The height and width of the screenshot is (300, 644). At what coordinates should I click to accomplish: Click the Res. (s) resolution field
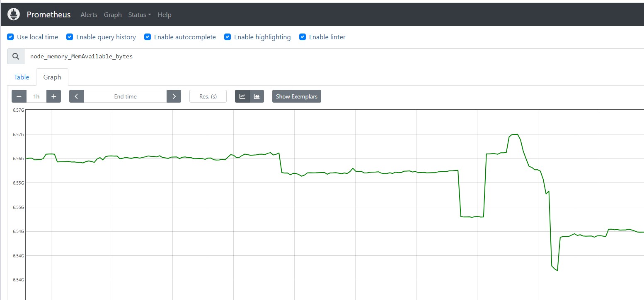click(x=208, y=96)
